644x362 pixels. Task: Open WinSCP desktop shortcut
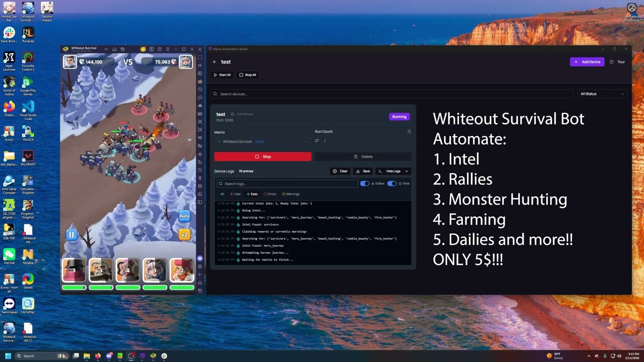click(x=28, y=134)
